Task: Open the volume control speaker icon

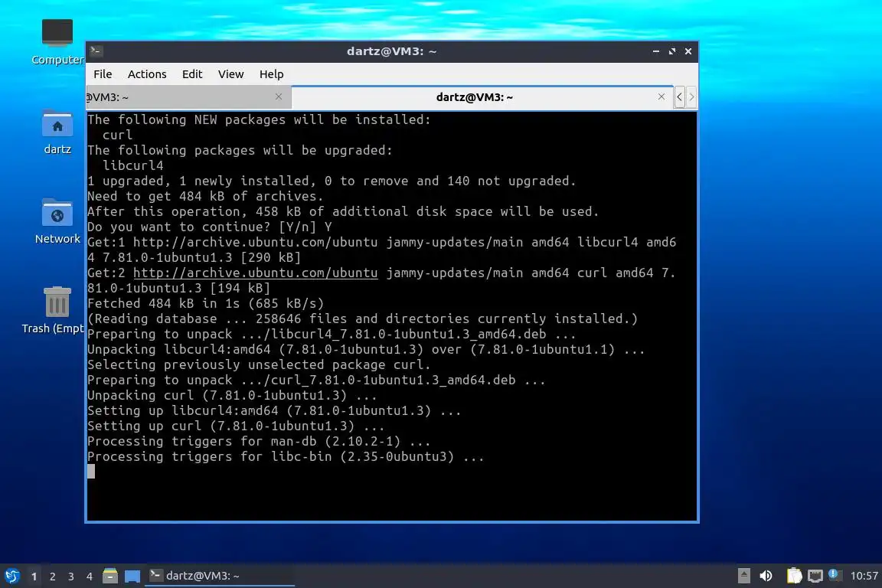Action: click(x=766, y=576)
